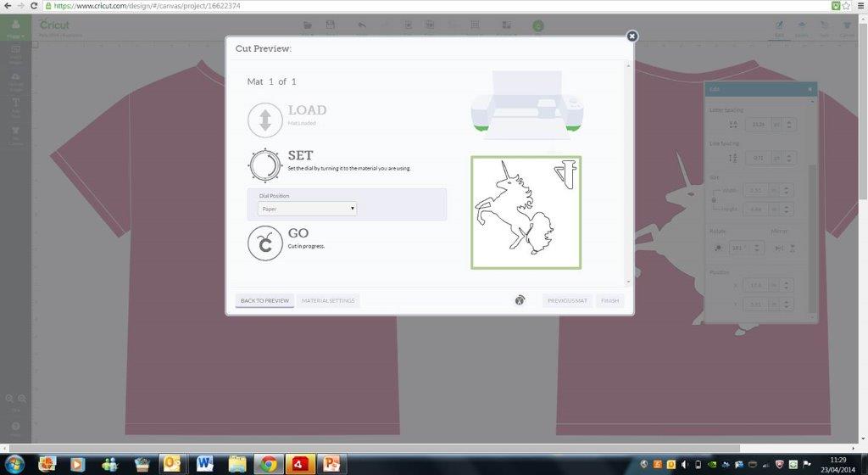
Task: Click the Finish button
Action: [x=609, y=300]
